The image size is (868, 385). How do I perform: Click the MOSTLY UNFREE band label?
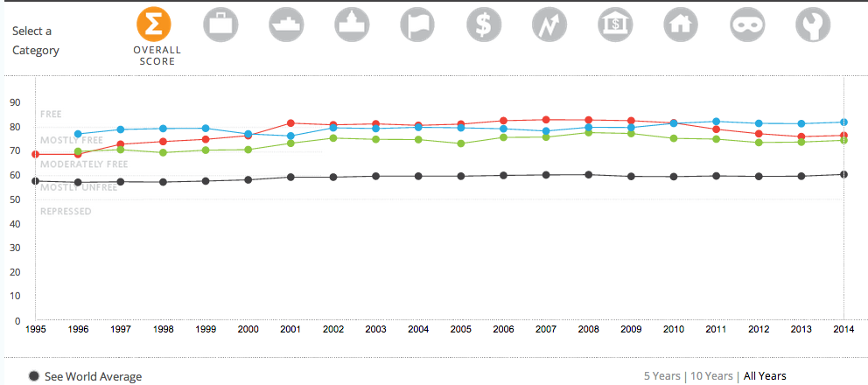tap(79, 187)
